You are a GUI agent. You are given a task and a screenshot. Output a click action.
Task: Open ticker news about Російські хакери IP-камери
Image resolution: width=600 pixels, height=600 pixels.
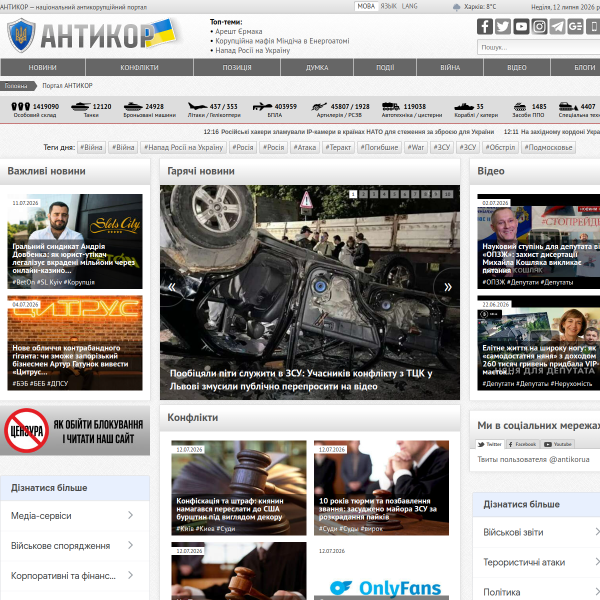pyautogui.click(x=349, y=132)
